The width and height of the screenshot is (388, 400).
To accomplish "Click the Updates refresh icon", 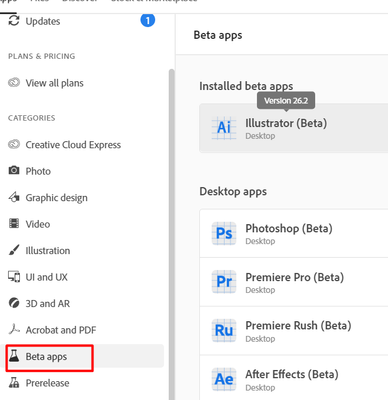I will [14, 21].
